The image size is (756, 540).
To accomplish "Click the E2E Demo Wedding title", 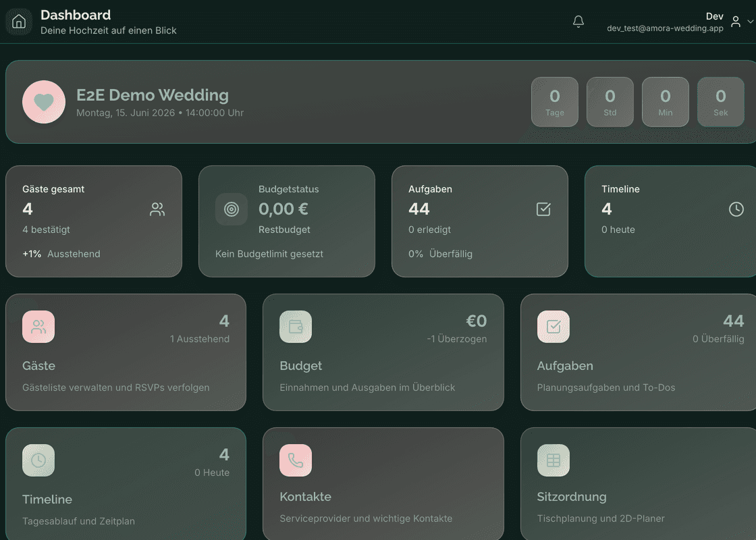I will [x=153, y=95].
